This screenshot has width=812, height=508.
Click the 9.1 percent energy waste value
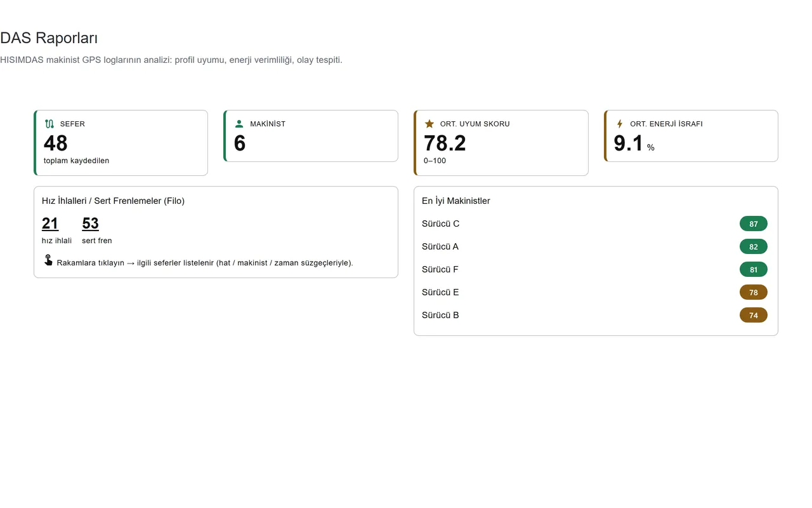(x=629, y=144)
